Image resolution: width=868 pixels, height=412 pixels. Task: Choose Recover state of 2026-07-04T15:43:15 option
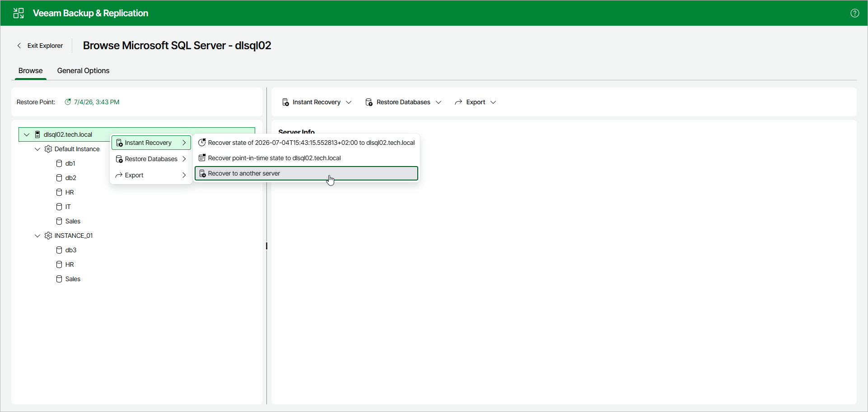click(x=306, y=143)
